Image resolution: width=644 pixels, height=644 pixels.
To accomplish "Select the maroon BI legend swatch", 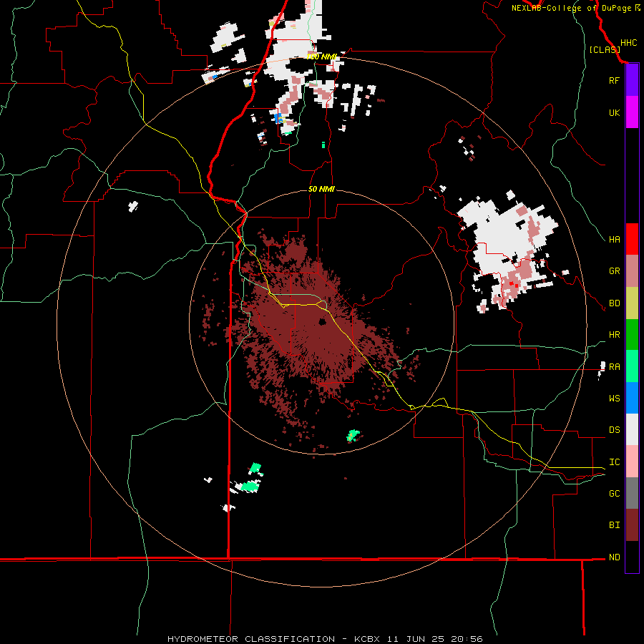I will pyautogui.click(x=632, y=525).
